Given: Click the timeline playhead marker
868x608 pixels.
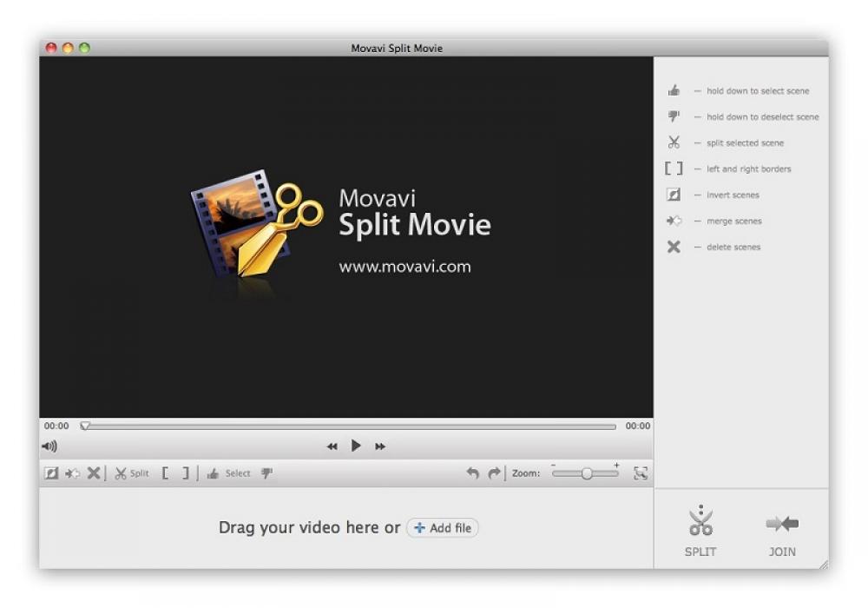Looking at the screenshot, I should pyautogui.click(x=84, y=426).
